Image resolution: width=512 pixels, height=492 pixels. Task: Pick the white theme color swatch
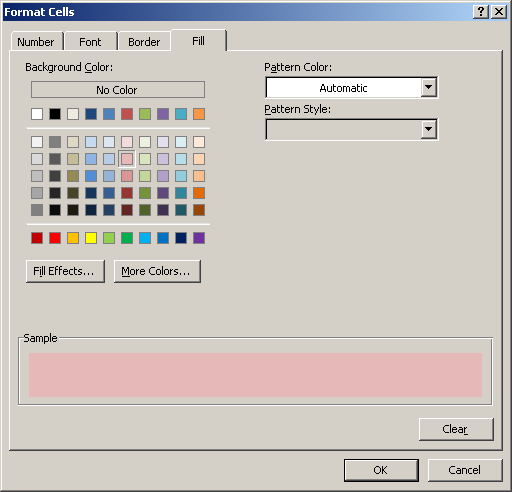37,114
